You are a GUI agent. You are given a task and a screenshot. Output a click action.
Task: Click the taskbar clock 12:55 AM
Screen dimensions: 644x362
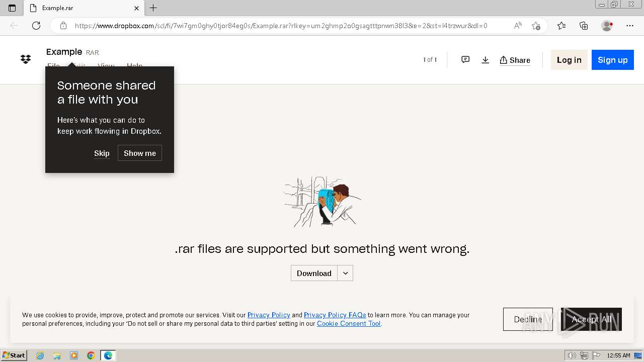click(618, 355)
